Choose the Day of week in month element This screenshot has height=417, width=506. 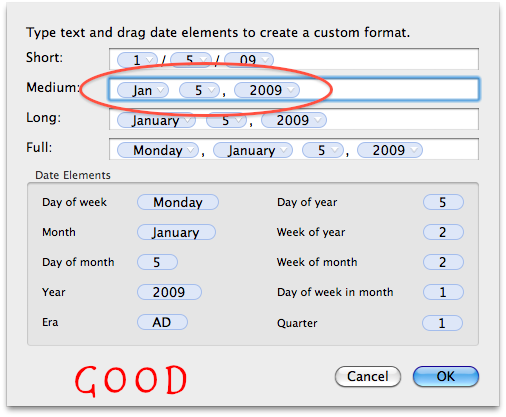(443, 292)
